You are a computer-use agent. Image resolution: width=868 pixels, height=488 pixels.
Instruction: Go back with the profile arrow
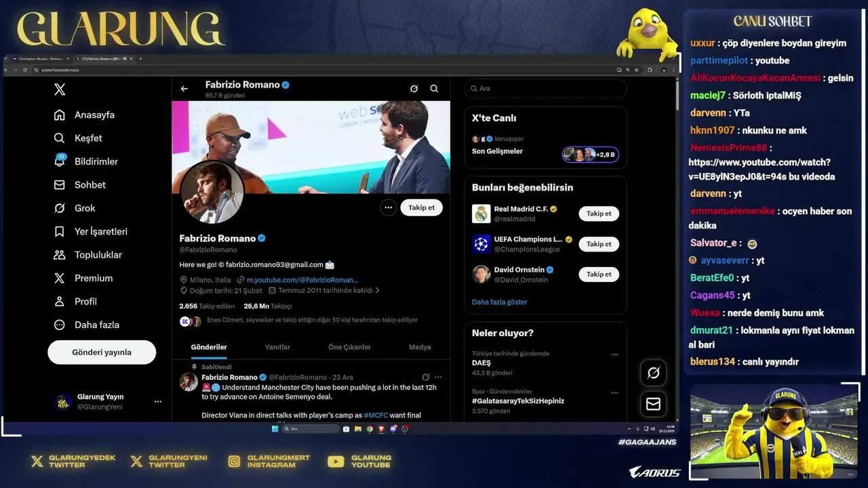tap(184, 89)
